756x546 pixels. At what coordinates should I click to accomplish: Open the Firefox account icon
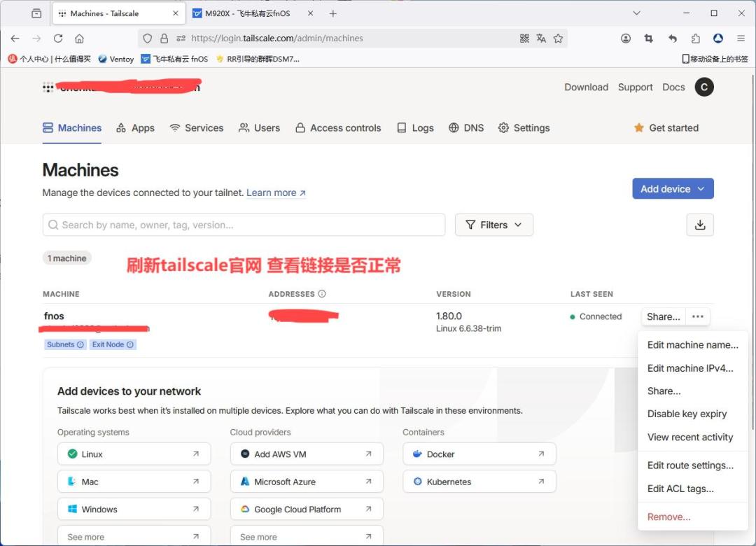(x=626, y=38)
